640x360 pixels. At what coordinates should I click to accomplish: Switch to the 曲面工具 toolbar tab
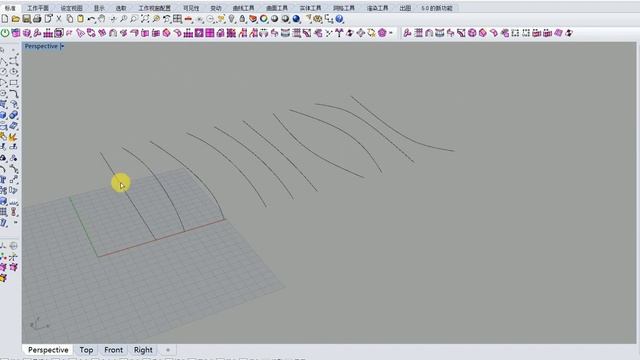pos(277,8)
